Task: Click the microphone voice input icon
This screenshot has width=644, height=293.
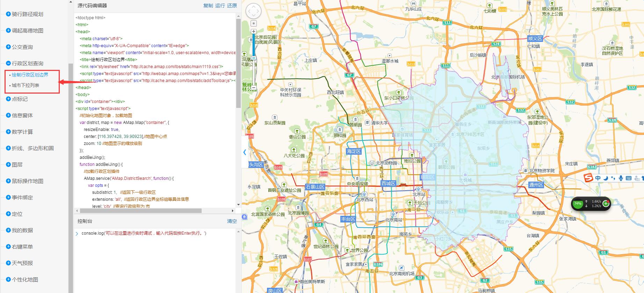Action: pyautogui.click(x=621, y=178)
